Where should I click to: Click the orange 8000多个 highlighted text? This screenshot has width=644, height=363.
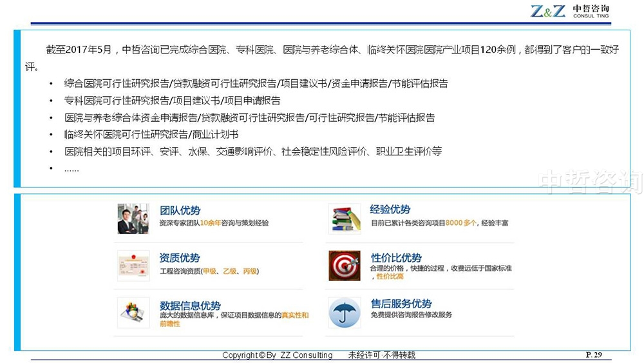(x=461, y=223)
